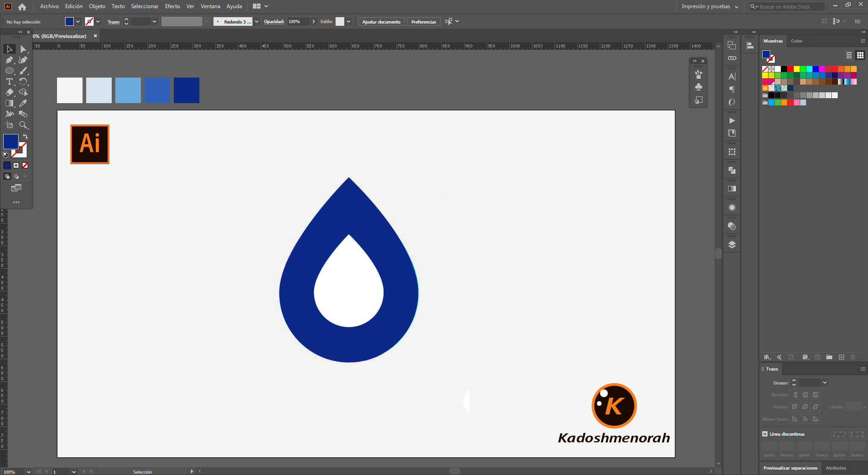868x475 pixels.
Task: Change screen mode in toolbar
Action: (x=16, y=188)
